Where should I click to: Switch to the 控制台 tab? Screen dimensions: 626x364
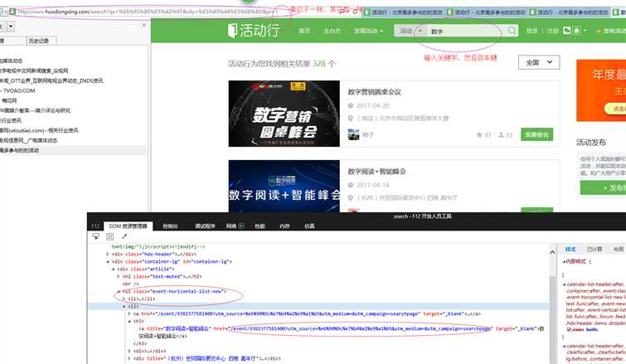point(170,226)
